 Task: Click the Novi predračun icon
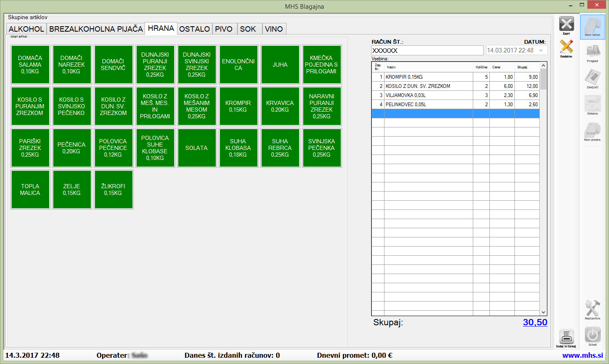coord(592,130)
